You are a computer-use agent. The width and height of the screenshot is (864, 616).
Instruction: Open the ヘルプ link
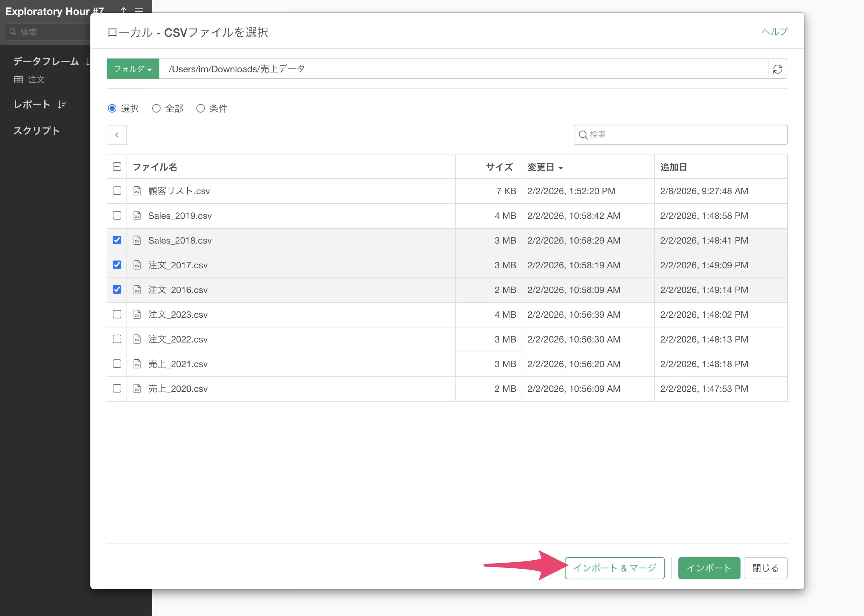click(x=774, y=31)
